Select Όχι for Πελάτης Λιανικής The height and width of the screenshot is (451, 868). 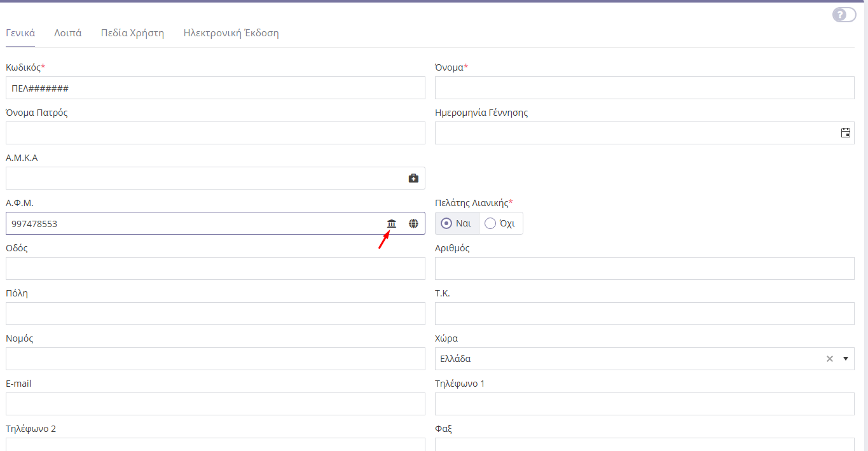tap(500, 223)
